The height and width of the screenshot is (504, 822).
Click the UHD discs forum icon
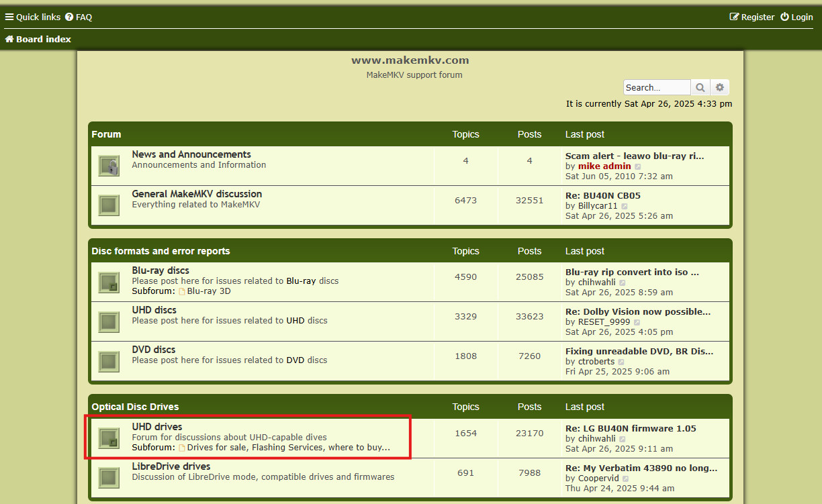pyautogui.click(x=109, y=321)
